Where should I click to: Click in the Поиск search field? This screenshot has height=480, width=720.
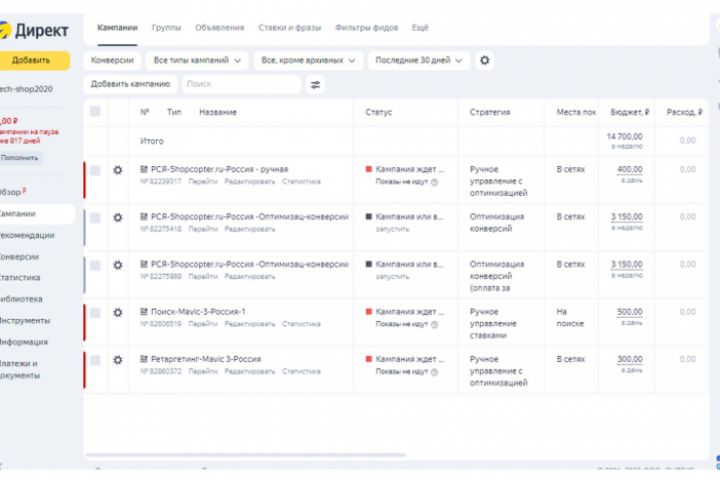coord(242,85)
